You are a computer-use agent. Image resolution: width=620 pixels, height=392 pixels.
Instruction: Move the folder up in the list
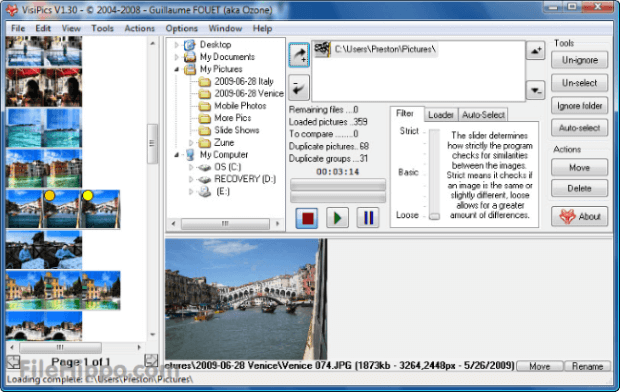(x=536, y=51)
